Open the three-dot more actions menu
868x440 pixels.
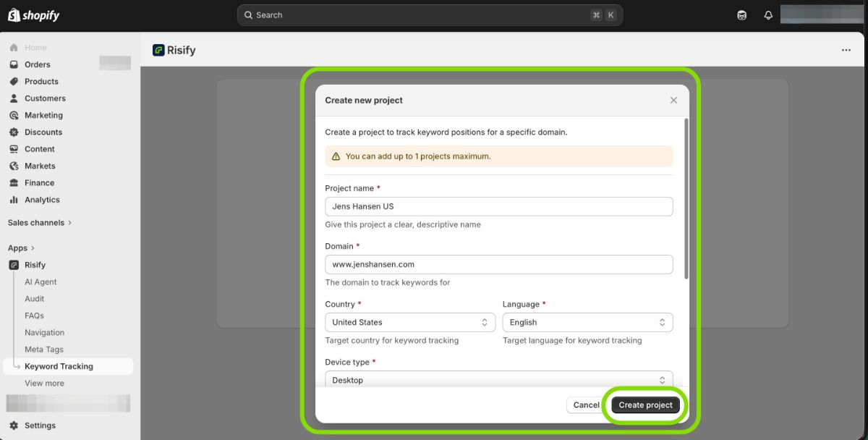(846, 50)
